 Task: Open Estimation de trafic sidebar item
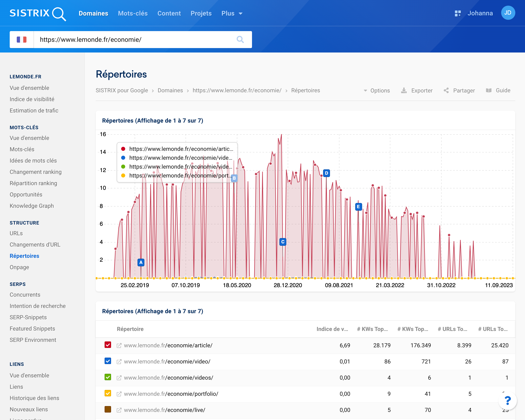click(34, 110)
